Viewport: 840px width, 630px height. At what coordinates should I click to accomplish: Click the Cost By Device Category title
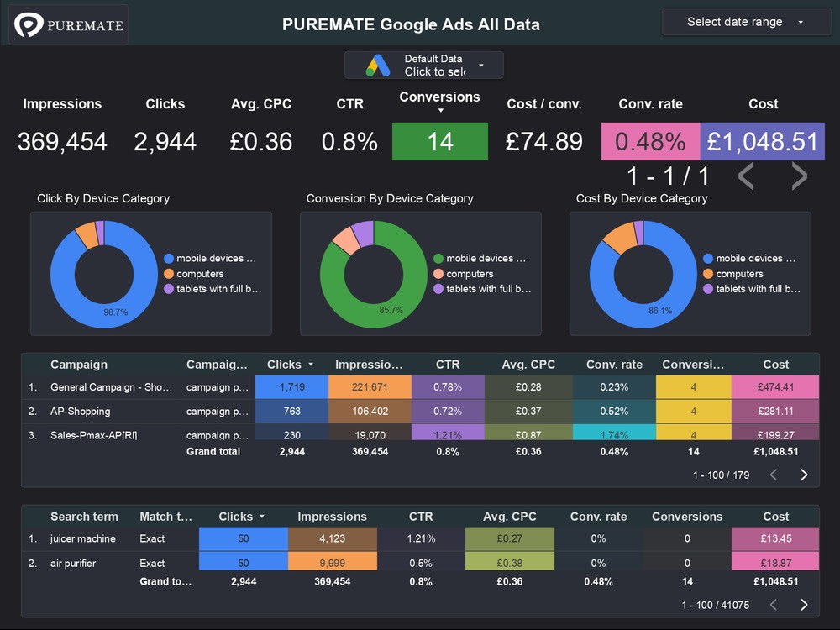[642, 198]
